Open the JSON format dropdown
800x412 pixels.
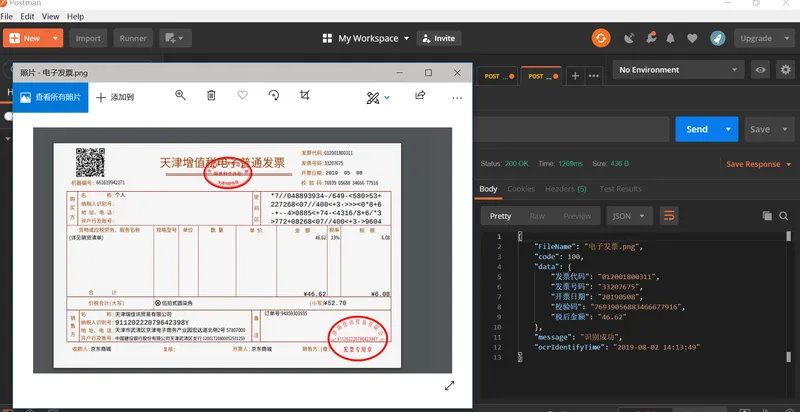(629, 216)
